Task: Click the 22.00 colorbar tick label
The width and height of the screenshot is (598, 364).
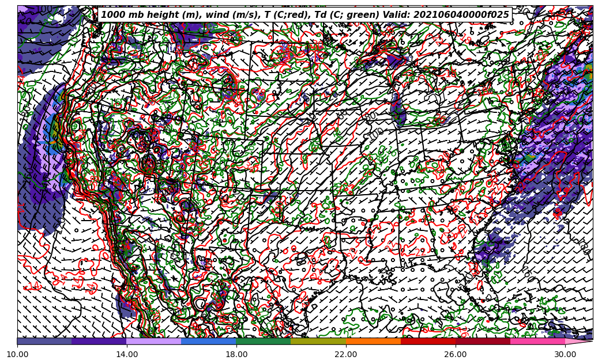Action: coord(346,355)
